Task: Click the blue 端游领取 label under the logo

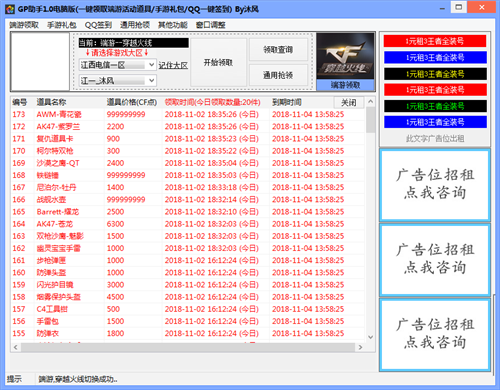Action: 345,85
